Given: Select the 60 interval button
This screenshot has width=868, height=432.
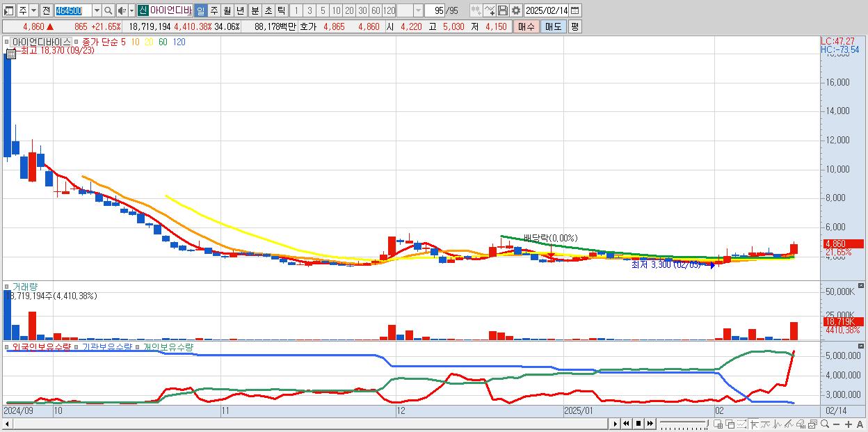Looking at the screenshot, I should tap(376, 10).
